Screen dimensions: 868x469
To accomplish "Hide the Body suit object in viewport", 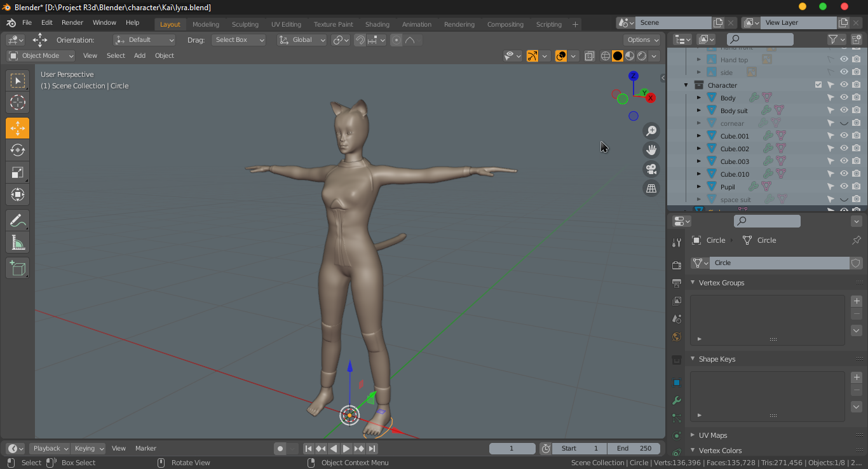I will [844, 110].
